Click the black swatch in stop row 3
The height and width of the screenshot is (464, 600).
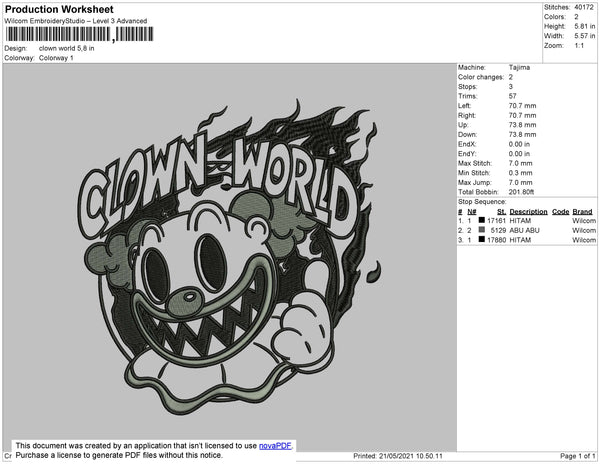click(x=482, y=239)
